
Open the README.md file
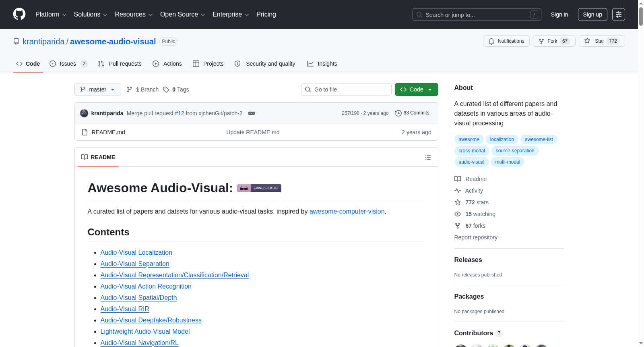108,132
